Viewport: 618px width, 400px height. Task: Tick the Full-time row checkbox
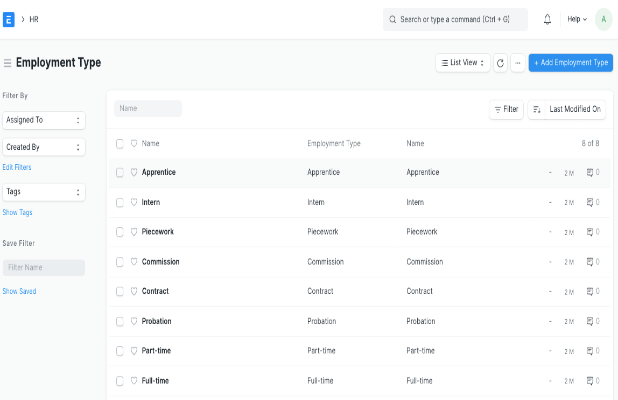pos(120,380)
